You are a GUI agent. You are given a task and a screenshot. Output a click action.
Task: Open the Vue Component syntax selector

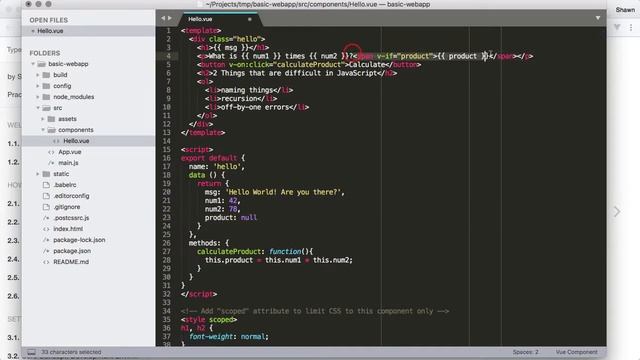pos(576,352)
